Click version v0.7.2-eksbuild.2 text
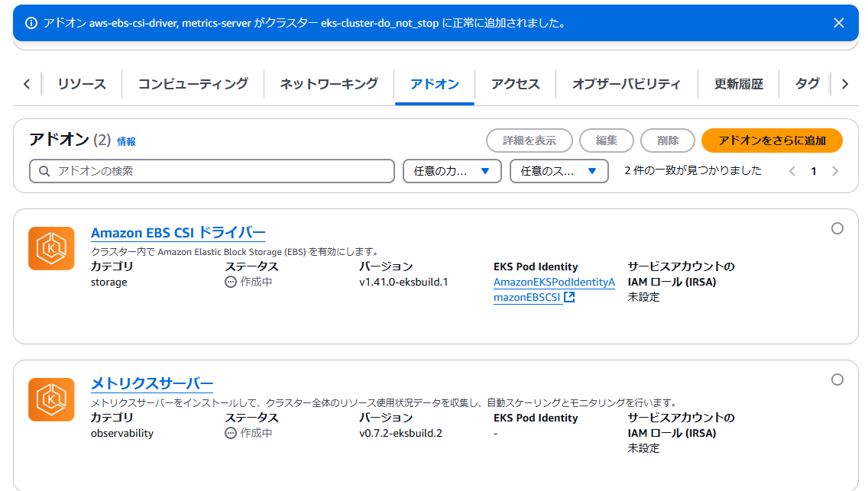The height and width of the screenshot is (491, 868). tap(401, 433)
